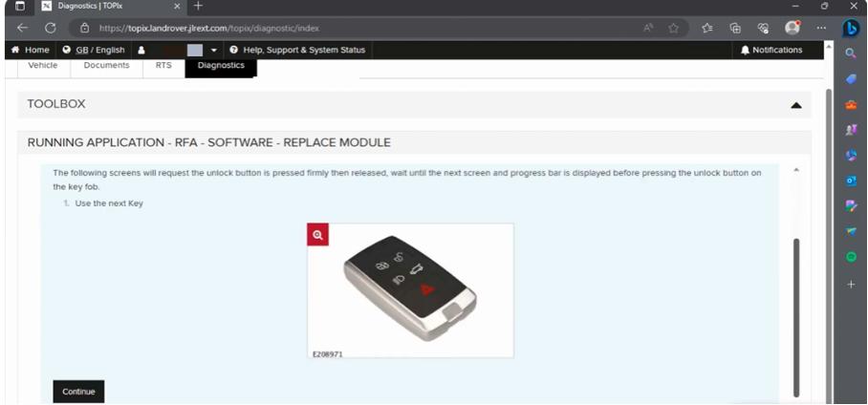Change GB / English language setting
The image size is (868, 405).
pyautogui.click(x=94, y=50)
